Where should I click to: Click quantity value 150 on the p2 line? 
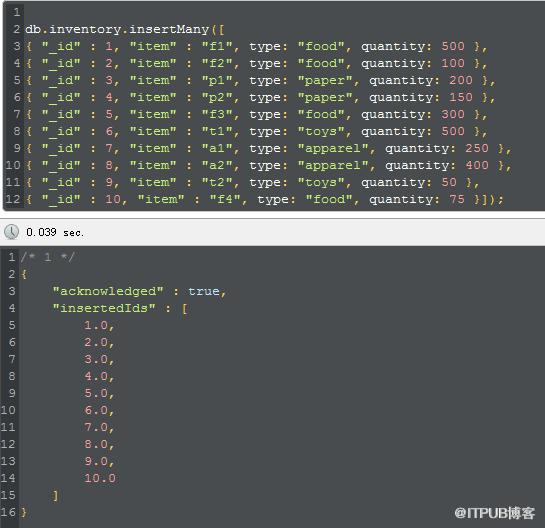(461, 98)
